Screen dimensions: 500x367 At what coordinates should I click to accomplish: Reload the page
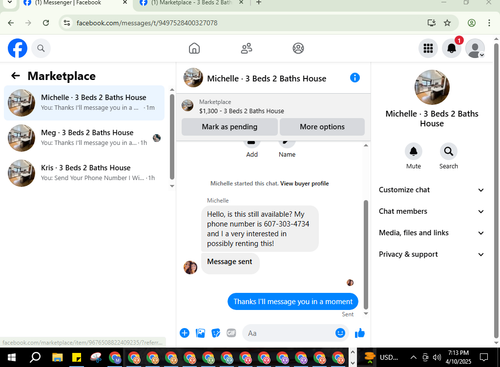click(x=46, y=23)
